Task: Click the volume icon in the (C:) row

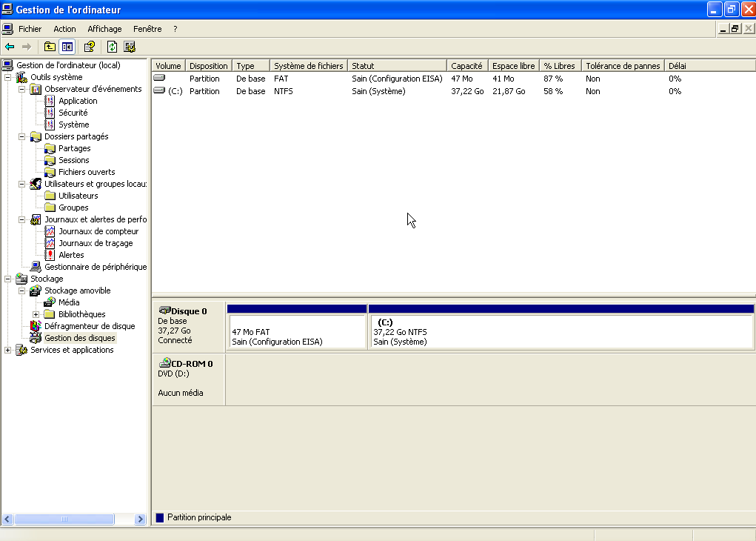Action: click(x=160, y=90)
